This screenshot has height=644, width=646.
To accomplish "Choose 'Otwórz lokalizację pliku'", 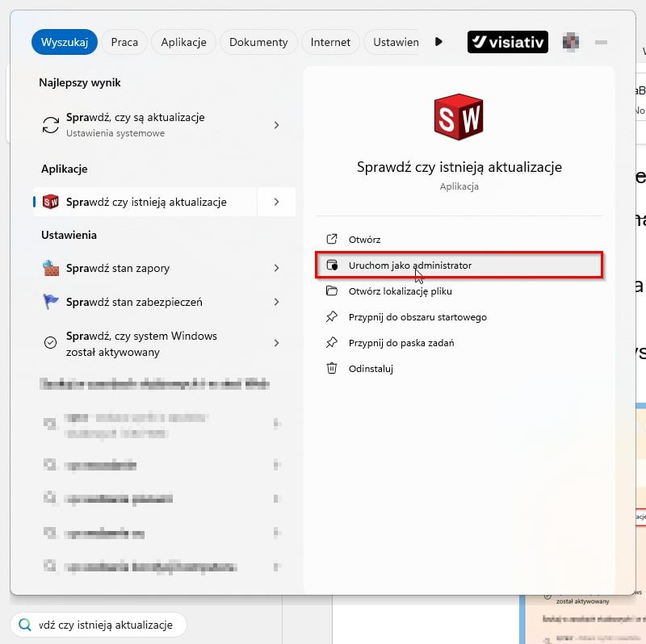I will point(459,291).
